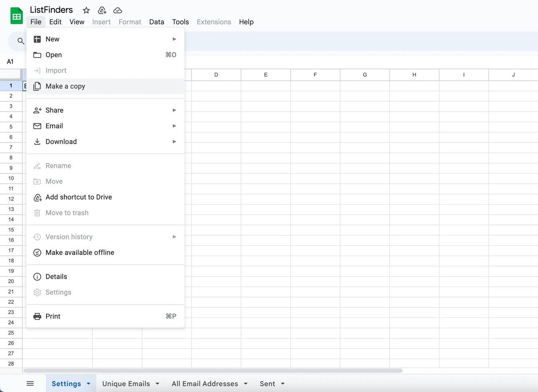Click the search magnifier icon
Viewport: 538px width, 392px height.
coord(21,41)
